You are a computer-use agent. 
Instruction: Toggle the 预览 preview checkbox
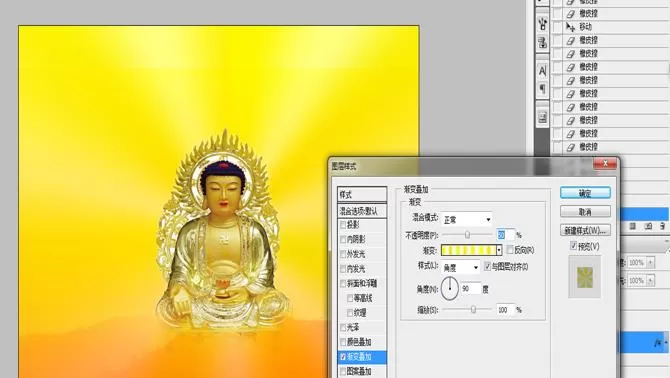click(x=574, y=246)
